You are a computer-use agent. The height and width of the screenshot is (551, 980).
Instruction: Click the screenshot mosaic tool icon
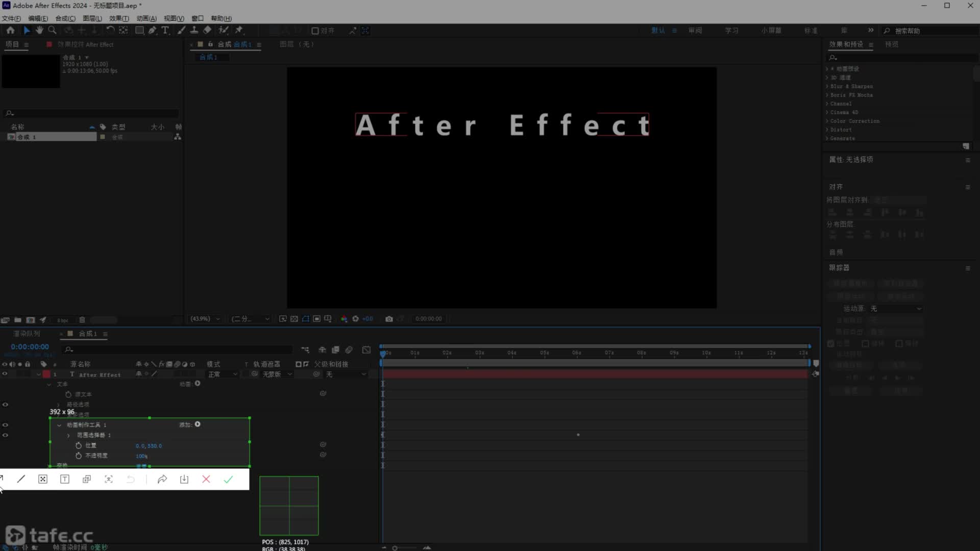[x=43, y=479]
